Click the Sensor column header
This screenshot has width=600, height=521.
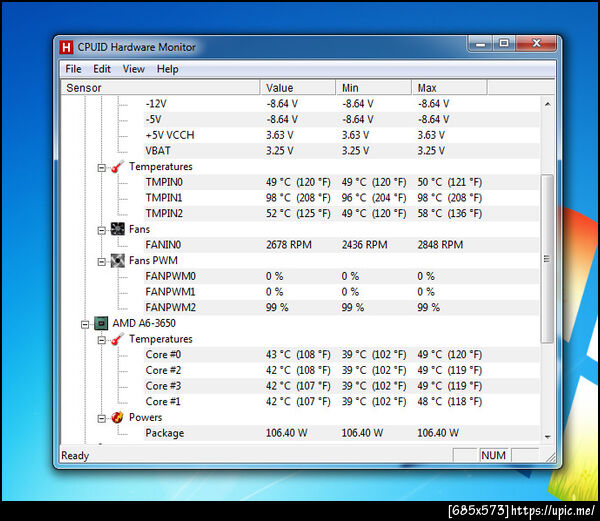point(160,88)
